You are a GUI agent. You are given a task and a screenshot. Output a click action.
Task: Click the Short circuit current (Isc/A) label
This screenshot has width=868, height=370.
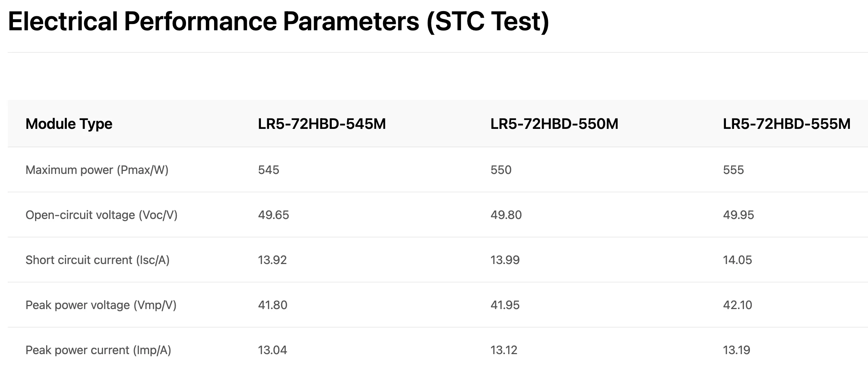click(x=97, y=260)
